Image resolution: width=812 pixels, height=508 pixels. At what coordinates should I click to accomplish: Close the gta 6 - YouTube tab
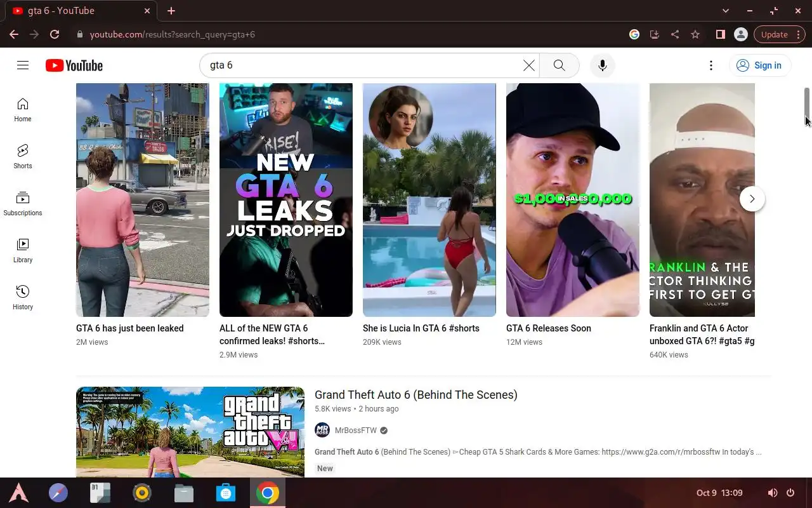[147, 11]
